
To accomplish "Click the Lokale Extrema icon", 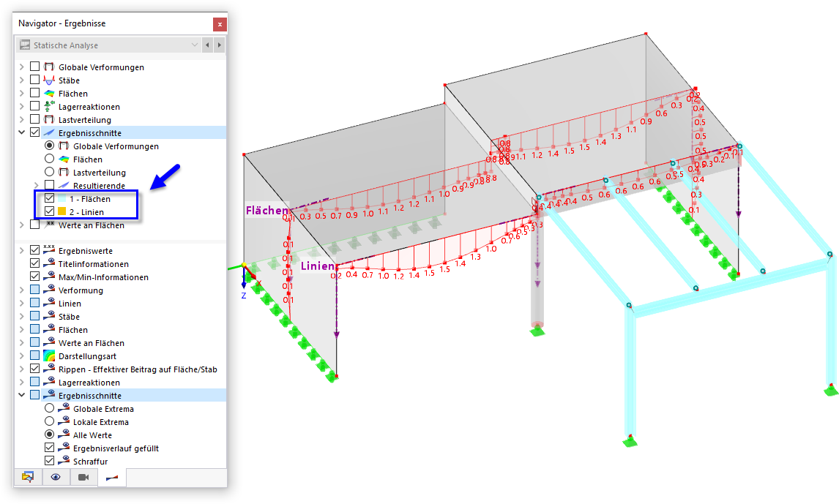I will point(64,421).
